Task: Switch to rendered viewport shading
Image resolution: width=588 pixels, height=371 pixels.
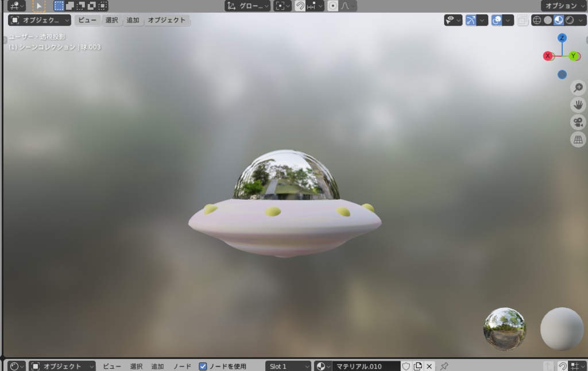Action: (568, 21)
